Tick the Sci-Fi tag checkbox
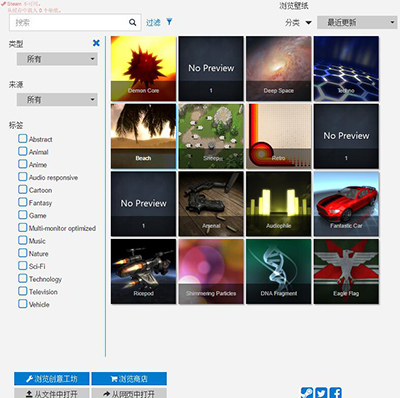Viewport: 400px width, 398px height. pos(23,265)
